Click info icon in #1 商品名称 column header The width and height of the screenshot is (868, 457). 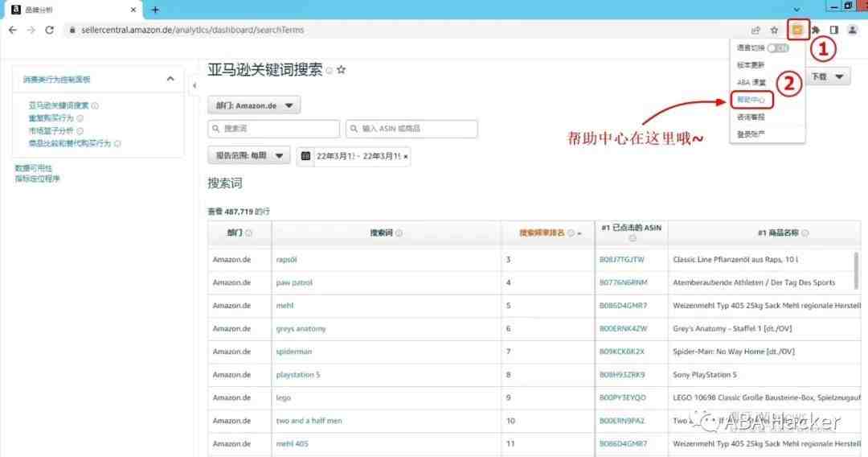click(805, 233)
